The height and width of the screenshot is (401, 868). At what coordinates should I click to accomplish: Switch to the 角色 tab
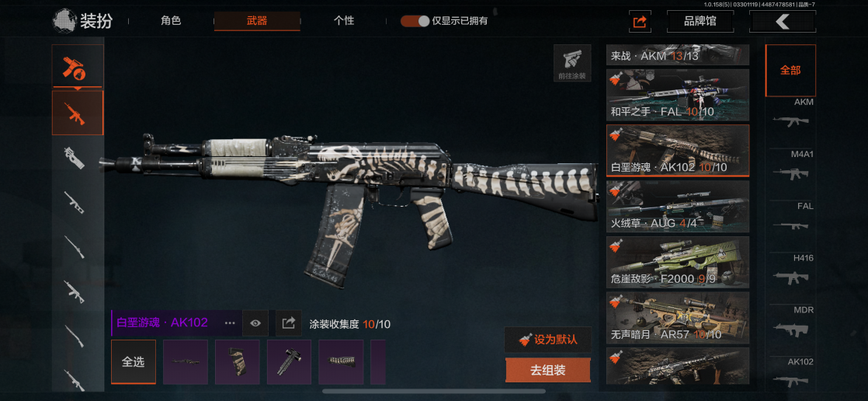coord(171,21)
